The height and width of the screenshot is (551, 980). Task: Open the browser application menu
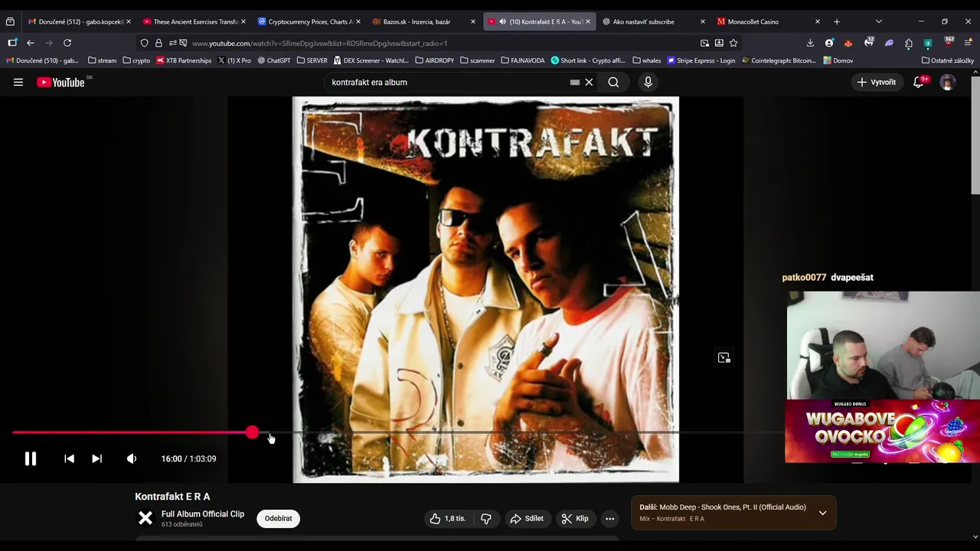coord(969,43)
